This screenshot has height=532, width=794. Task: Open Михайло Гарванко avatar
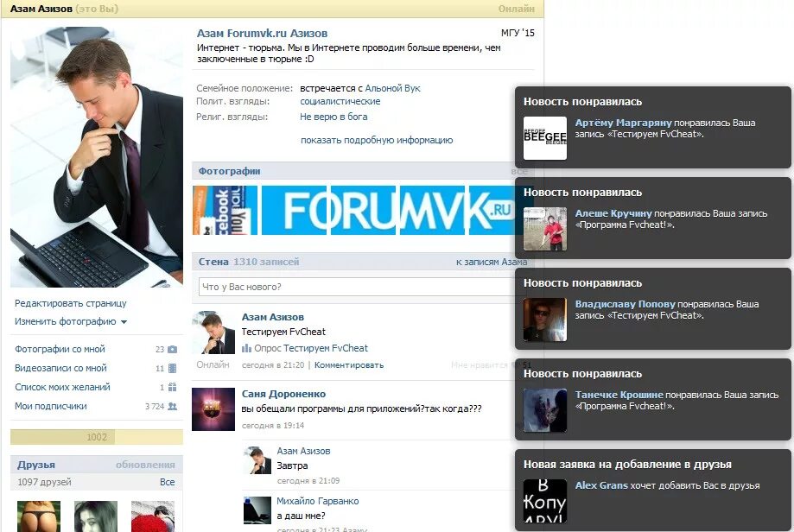click(x=257, y=510)
